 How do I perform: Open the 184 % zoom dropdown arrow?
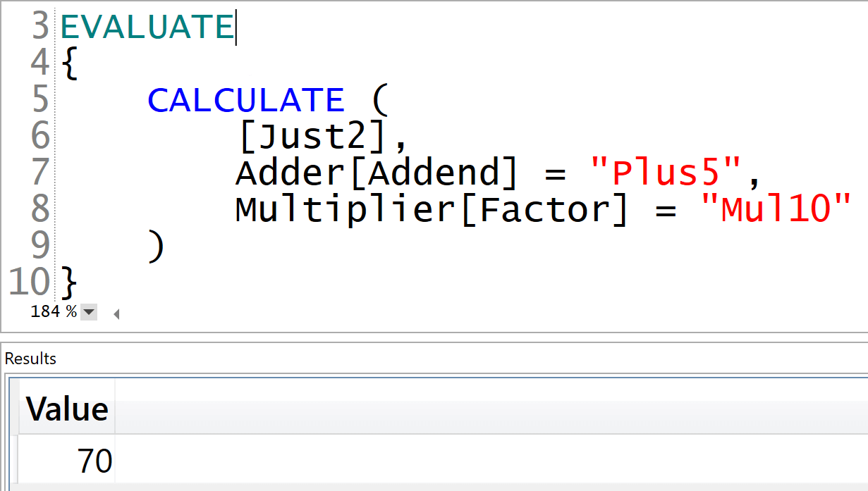pos(89,312)
